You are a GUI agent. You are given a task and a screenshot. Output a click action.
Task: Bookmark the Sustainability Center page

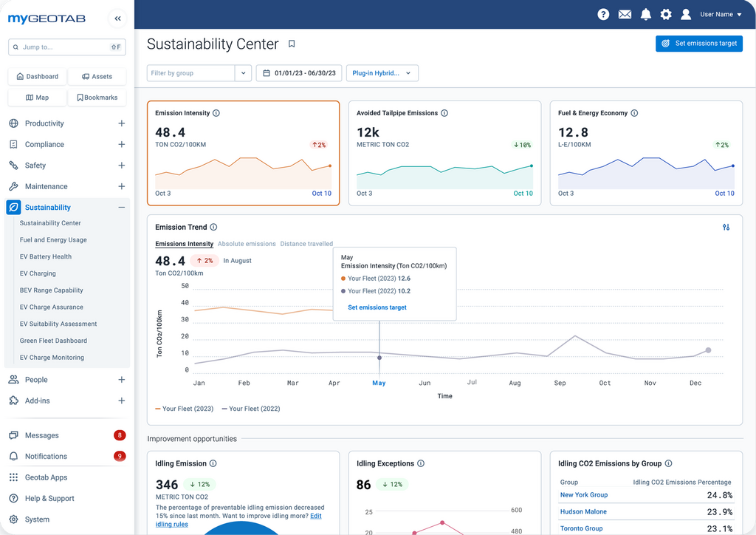point(292,44)
